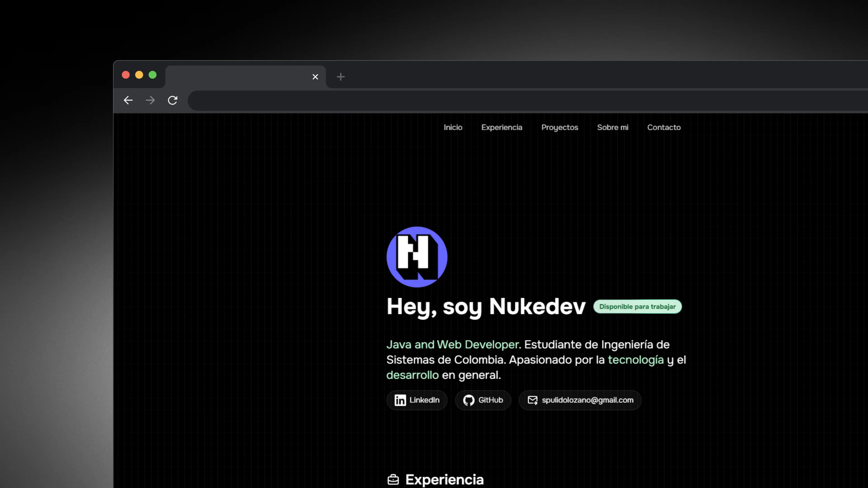Click the Disponible para trabajar badge
868x488 pixels.
(x=637, y=307)
